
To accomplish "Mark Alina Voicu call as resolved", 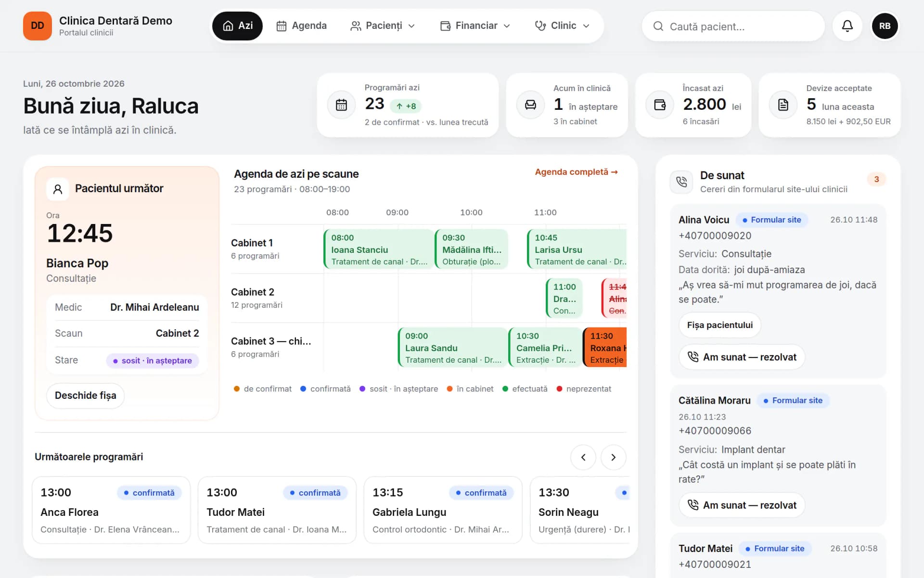I will point(742,357).
